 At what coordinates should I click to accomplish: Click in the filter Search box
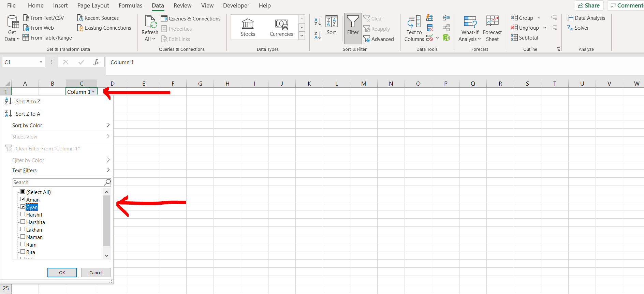tap(62, 182)
